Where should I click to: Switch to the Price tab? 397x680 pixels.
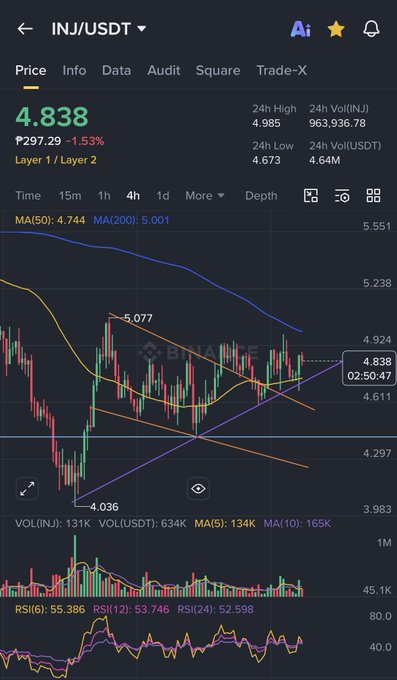point(31,70)
